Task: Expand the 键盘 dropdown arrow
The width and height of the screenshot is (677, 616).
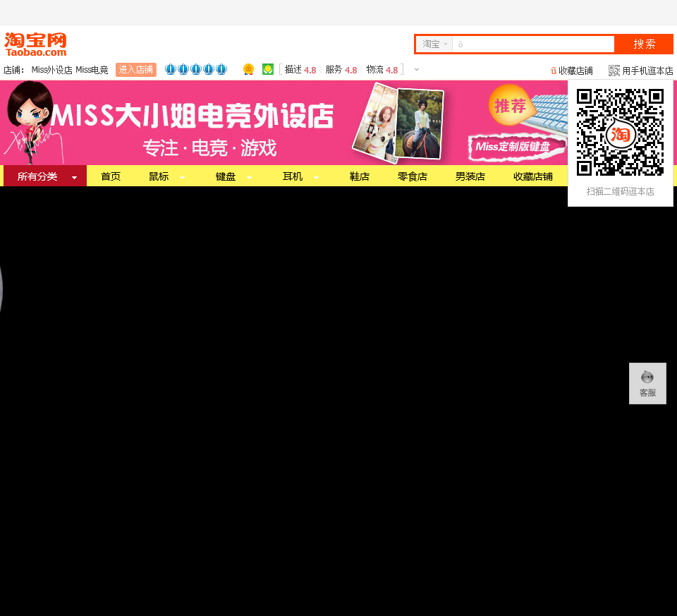Action: [249, 178]
